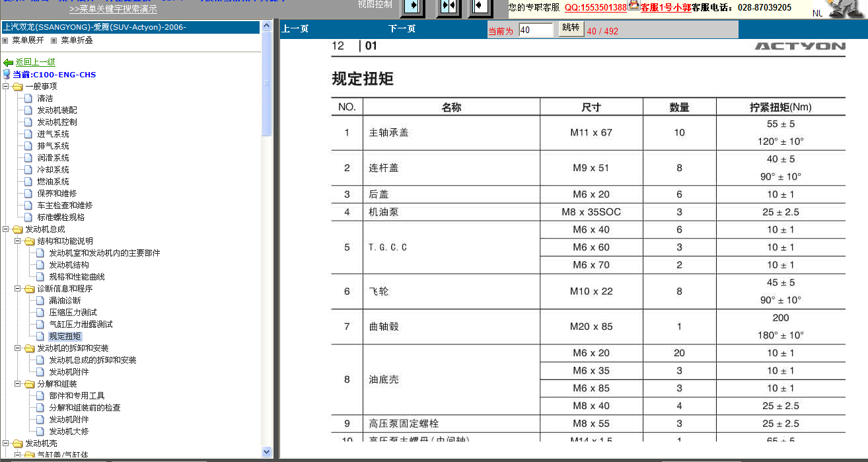Click the tree panel scrollbar thumb
Image resolution: width=868 pixels, height=462 pixels.
pyautogui.click(x=267, y=84)
